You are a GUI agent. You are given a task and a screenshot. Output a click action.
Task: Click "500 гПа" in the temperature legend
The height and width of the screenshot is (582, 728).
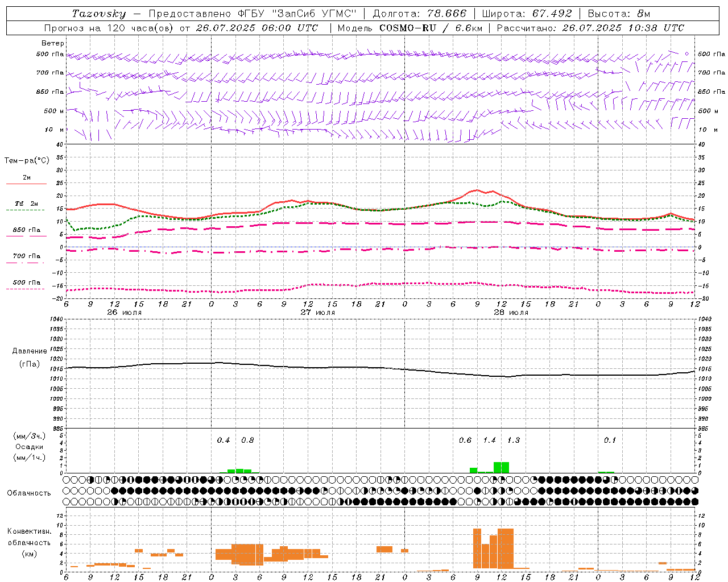pos(27,282)
